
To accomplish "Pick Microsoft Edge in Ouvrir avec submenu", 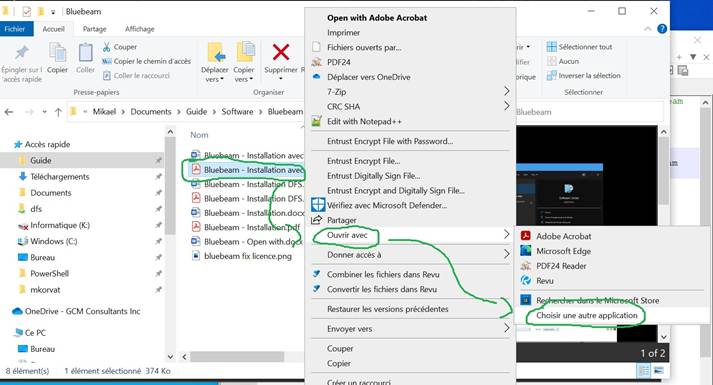I will (563, 251).
